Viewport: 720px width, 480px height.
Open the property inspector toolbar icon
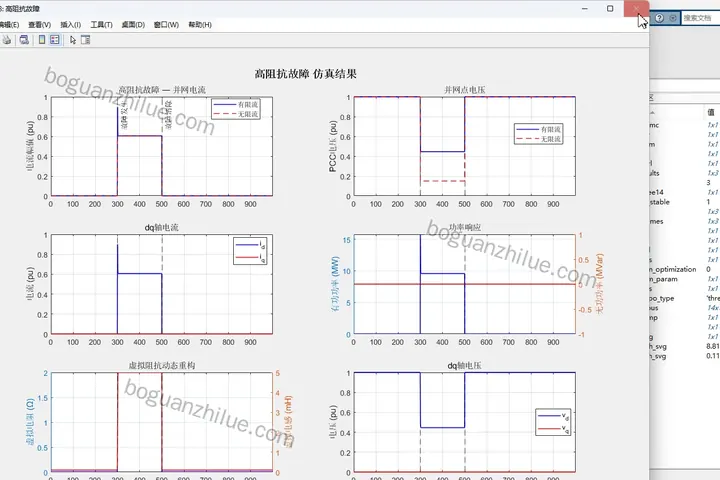(85, 40)
